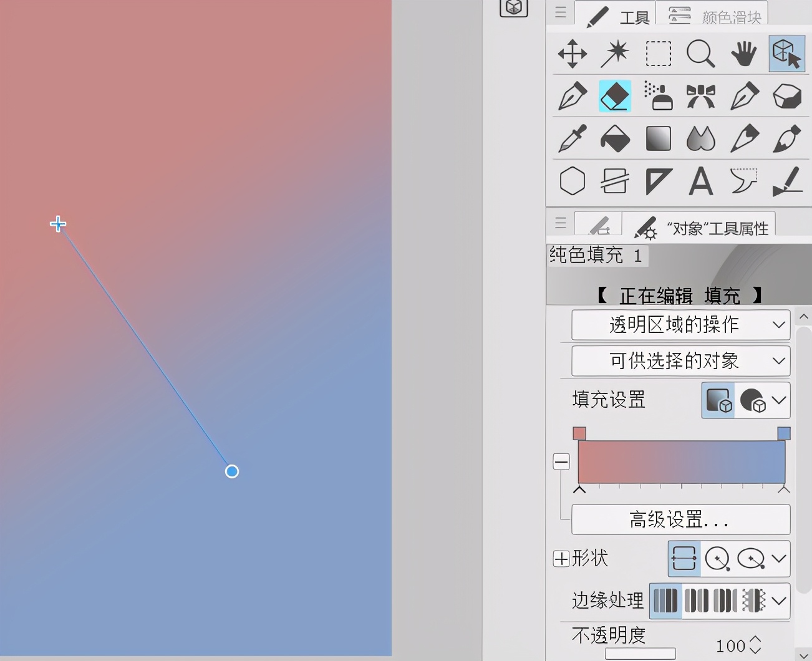Click the right gradient node marker under bar
Image resolution: width=812 pixels, height=661 pixels.
point(784,490)
